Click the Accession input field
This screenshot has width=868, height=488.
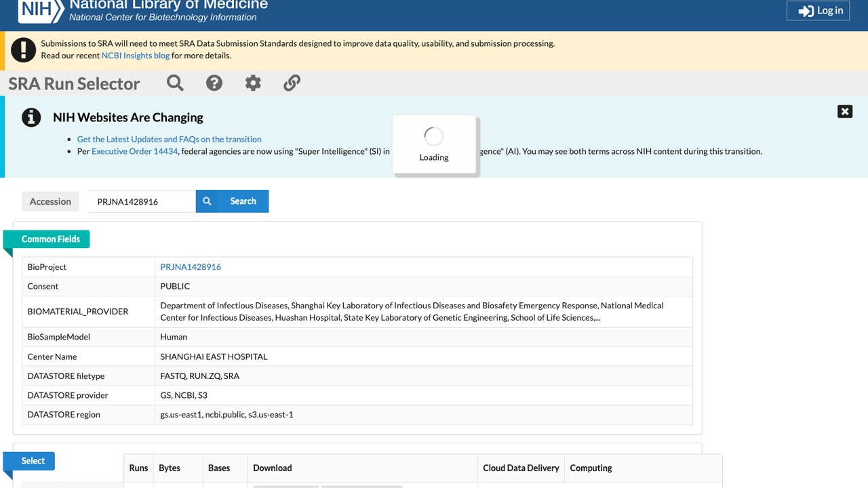point(142,201)
